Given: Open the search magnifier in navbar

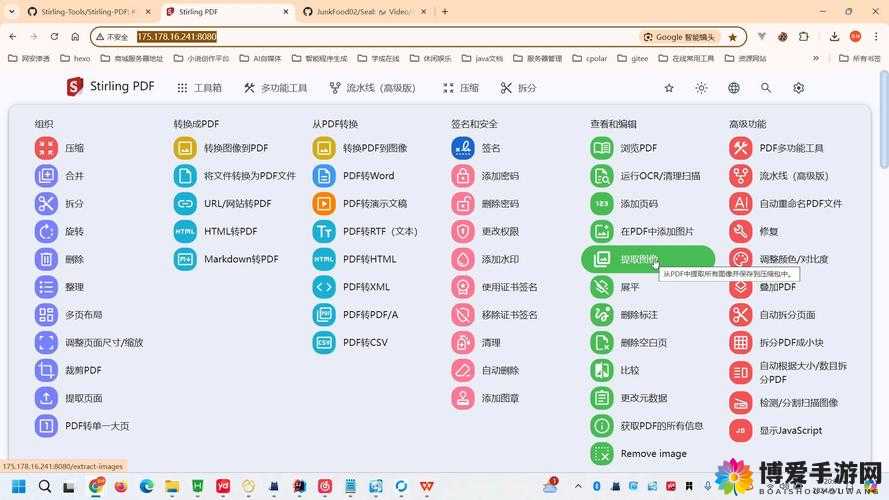Looking at the screenshot, I should (x=766, y=88).
